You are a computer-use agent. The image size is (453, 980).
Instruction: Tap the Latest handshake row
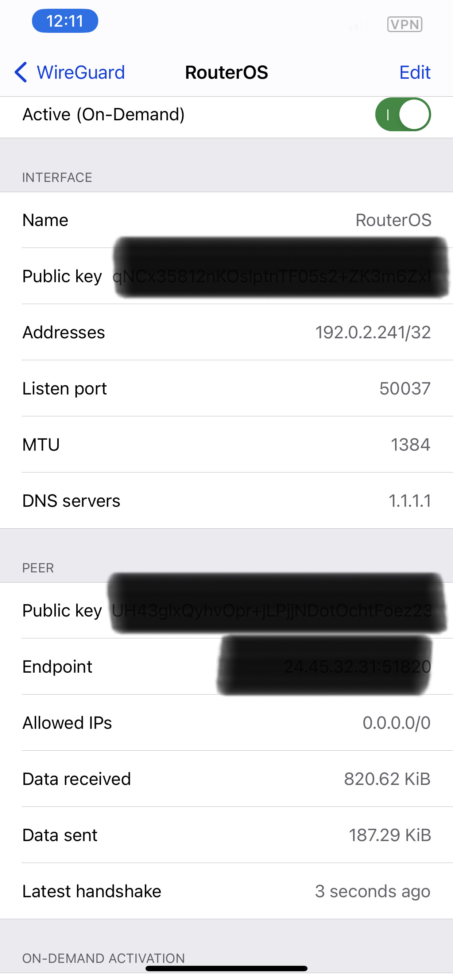226,891
